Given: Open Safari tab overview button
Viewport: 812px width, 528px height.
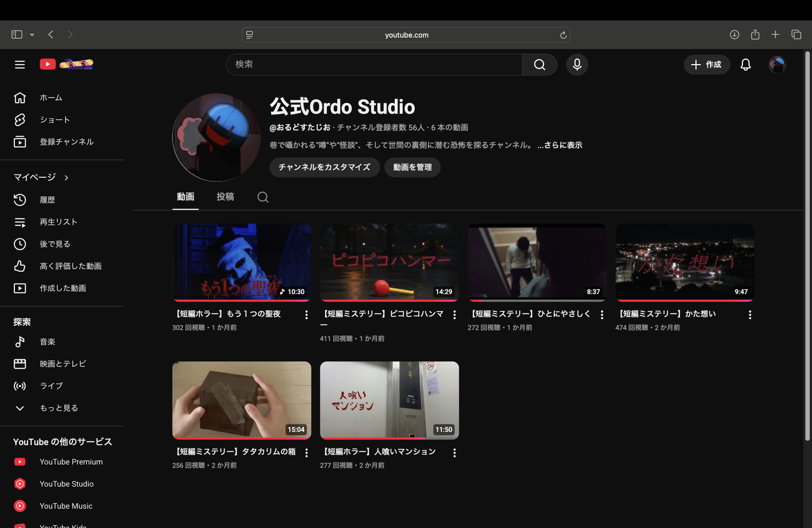Looking at the screenshot, I should [796, 35].
